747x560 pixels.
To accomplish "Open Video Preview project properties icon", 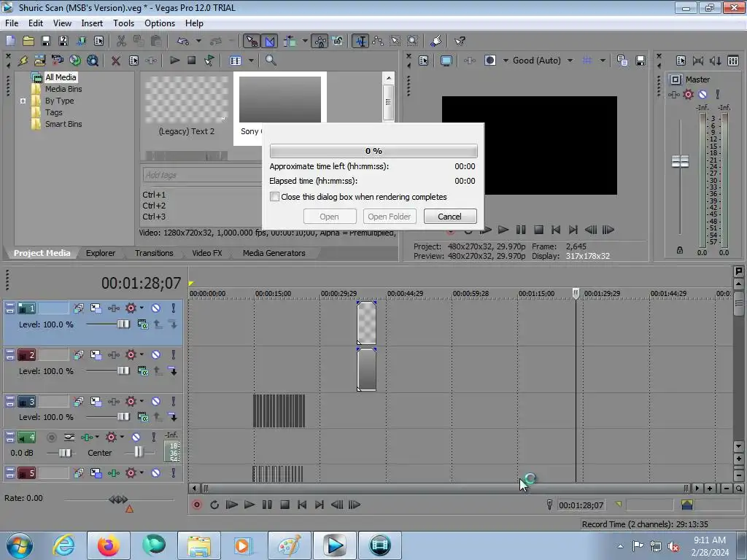I will point(424,61).
